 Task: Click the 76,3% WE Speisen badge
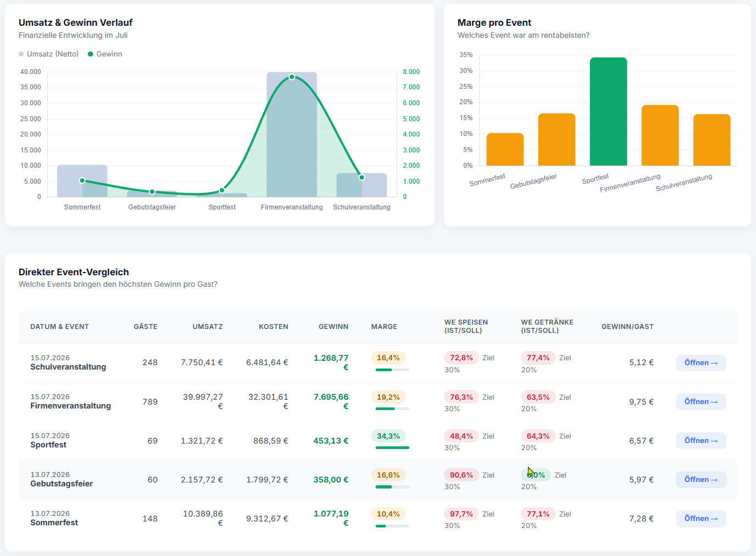[462, 397]
